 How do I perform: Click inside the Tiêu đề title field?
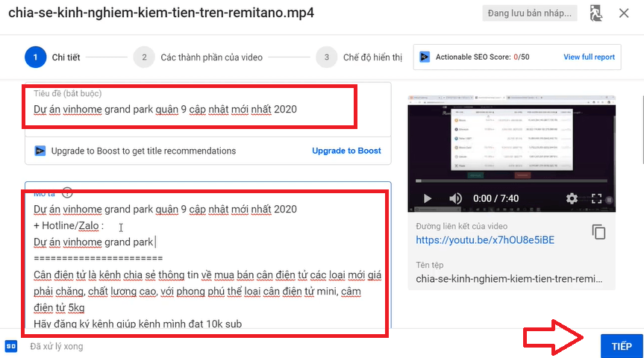[207, 109]
